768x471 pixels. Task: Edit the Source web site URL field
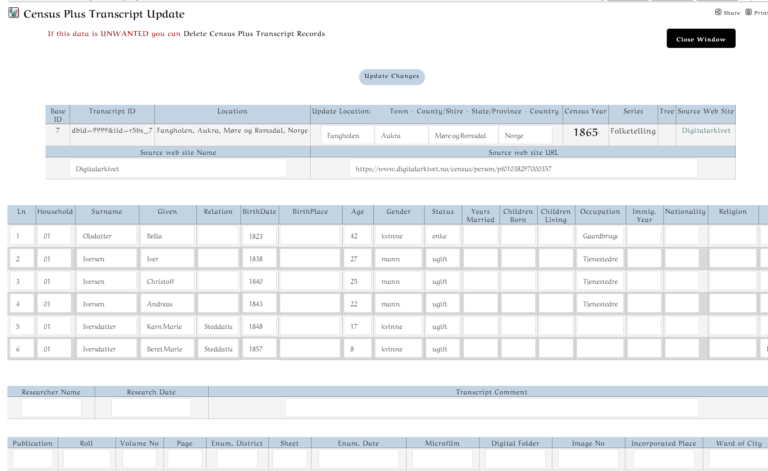523,169
